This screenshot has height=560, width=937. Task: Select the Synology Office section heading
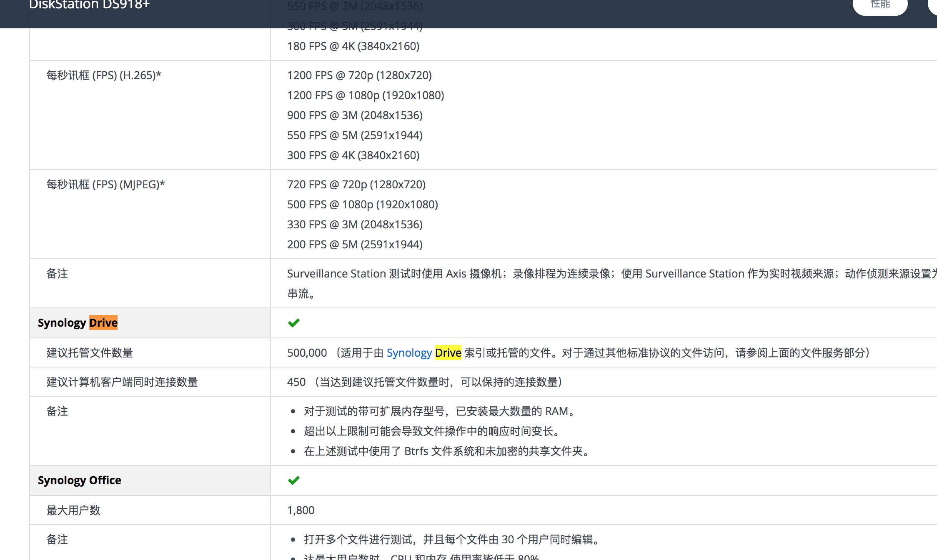click(x=79, y=480)
